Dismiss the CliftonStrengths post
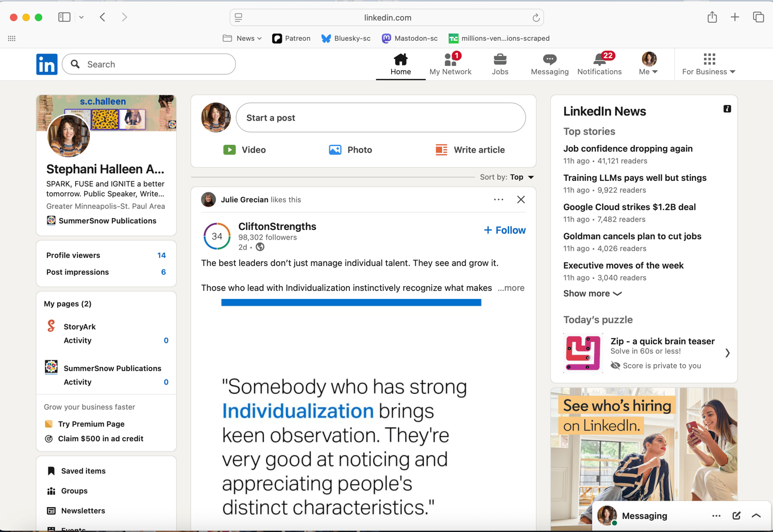 click(x=521, y=199)
